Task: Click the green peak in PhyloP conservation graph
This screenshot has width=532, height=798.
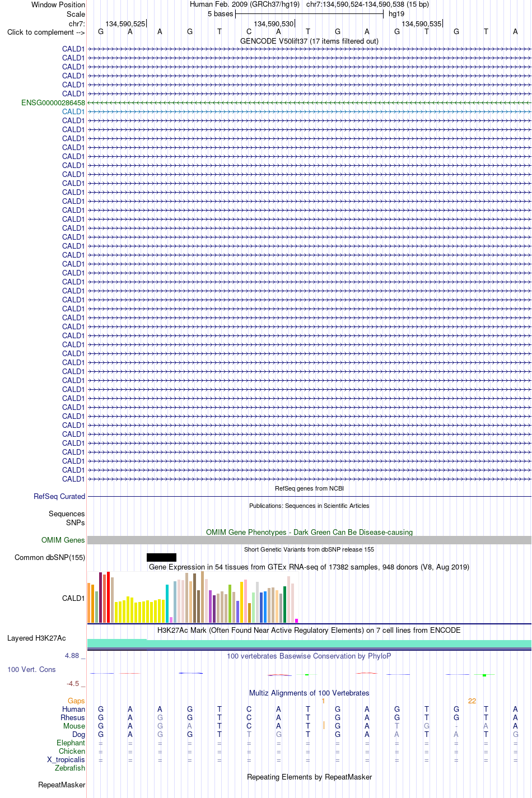Action: point(484,675)
